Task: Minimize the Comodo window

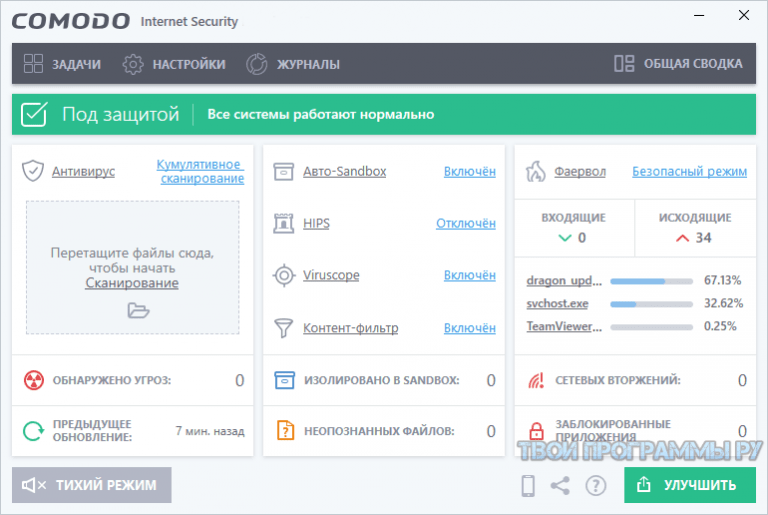Action: (699, 16)
